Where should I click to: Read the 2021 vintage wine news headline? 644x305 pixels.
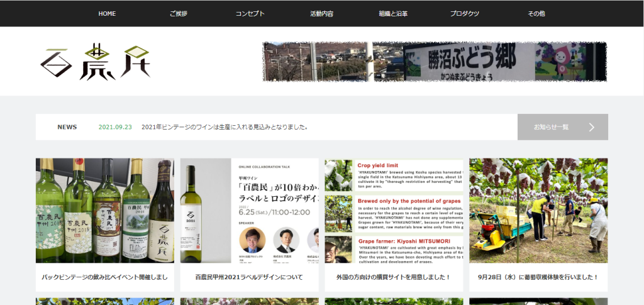(225, 127)
